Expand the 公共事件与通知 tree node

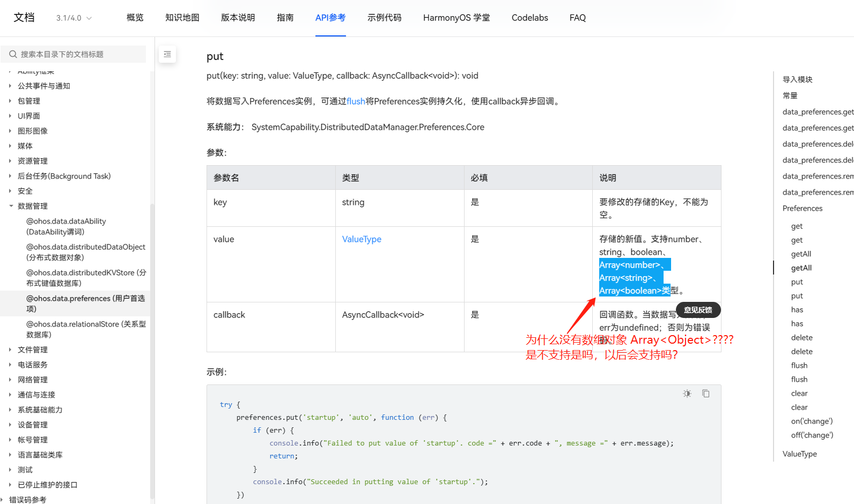coord(10,86)
